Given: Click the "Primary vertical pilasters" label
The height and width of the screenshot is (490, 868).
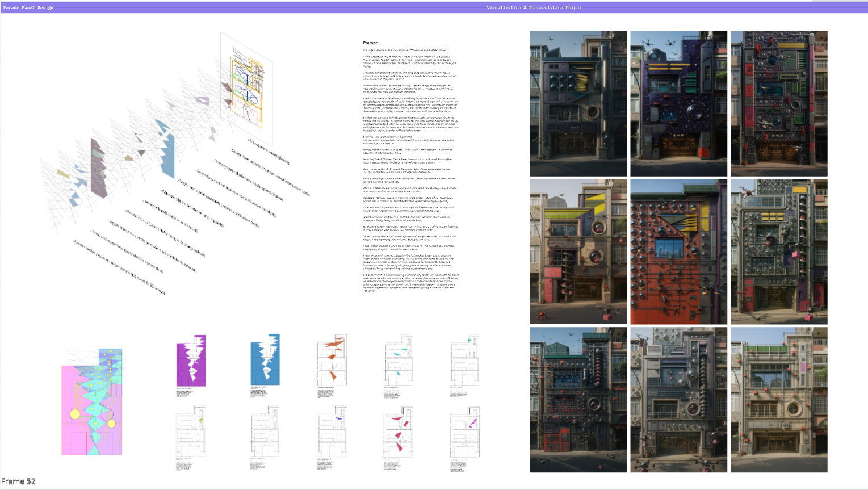Looking at the screenshot, I should coord(248,180).
